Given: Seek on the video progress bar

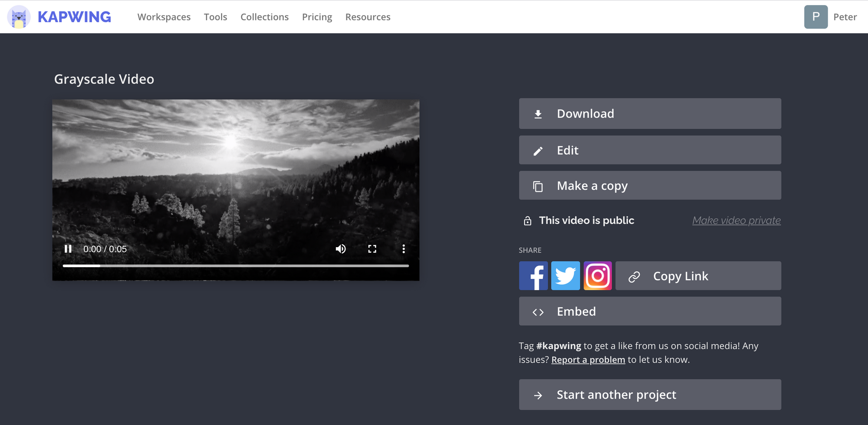Looking at the screenshot, I should [x=236, y=265].
